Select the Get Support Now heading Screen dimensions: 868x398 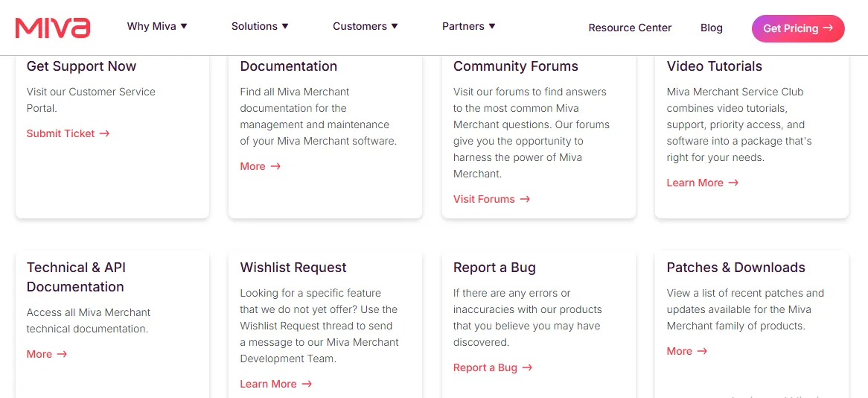(x=81, y=66)
